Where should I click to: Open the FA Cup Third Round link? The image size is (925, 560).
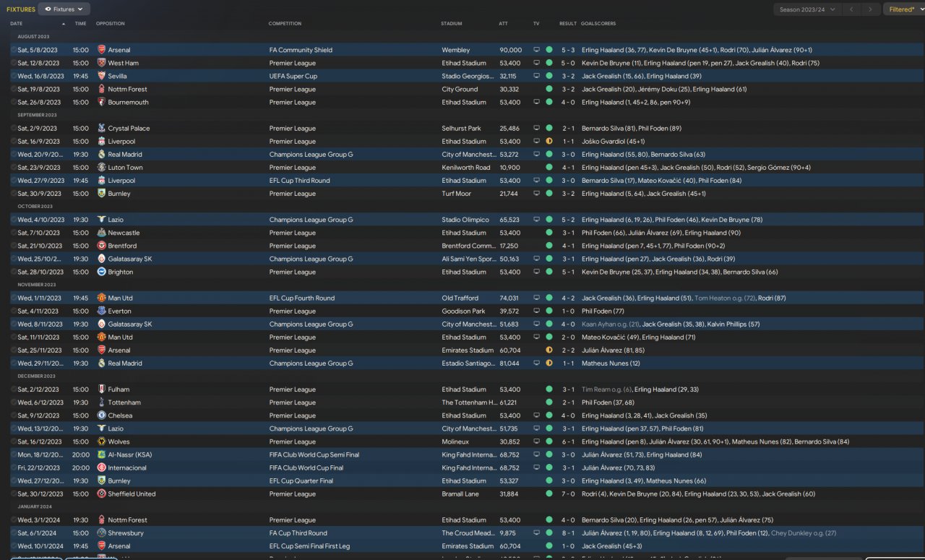(298, 533)
